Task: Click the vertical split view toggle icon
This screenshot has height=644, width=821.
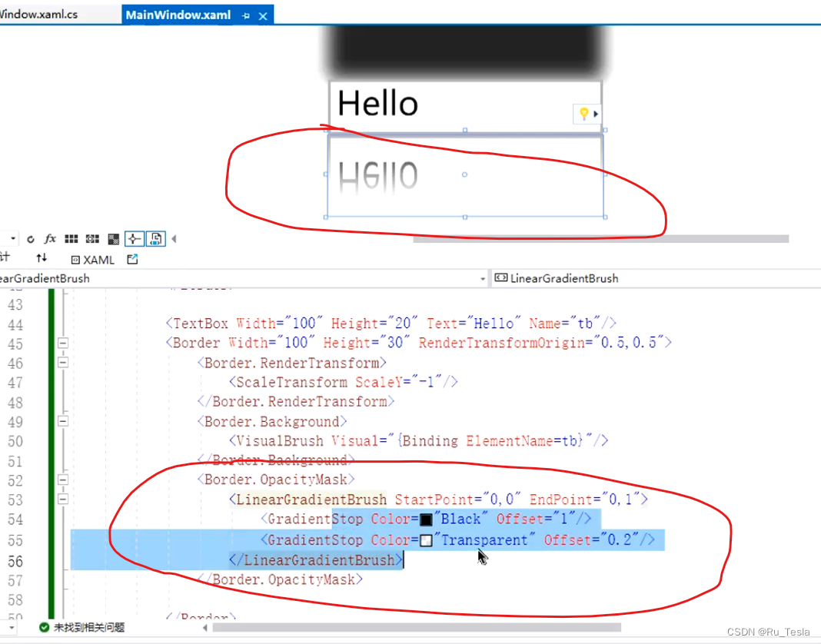Action: pos(155,238)
